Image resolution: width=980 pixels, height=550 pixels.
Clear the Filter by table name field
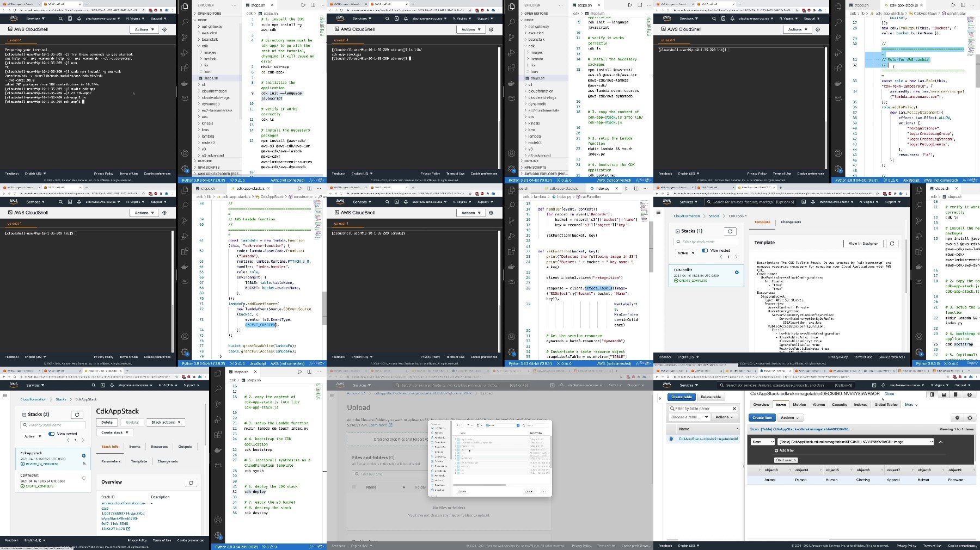pos(734,408)
